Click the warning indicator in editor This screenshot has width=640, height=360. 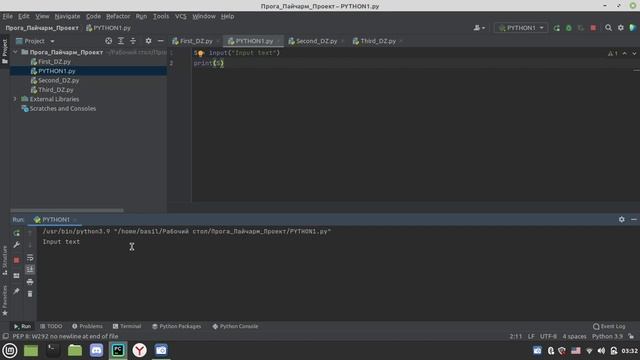pyautogui.click(x=613, y=53)
